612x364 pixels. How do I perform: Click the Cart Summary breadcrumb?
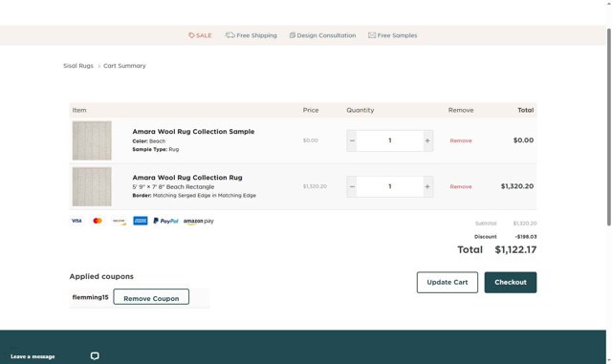click(x=124, y=66)
